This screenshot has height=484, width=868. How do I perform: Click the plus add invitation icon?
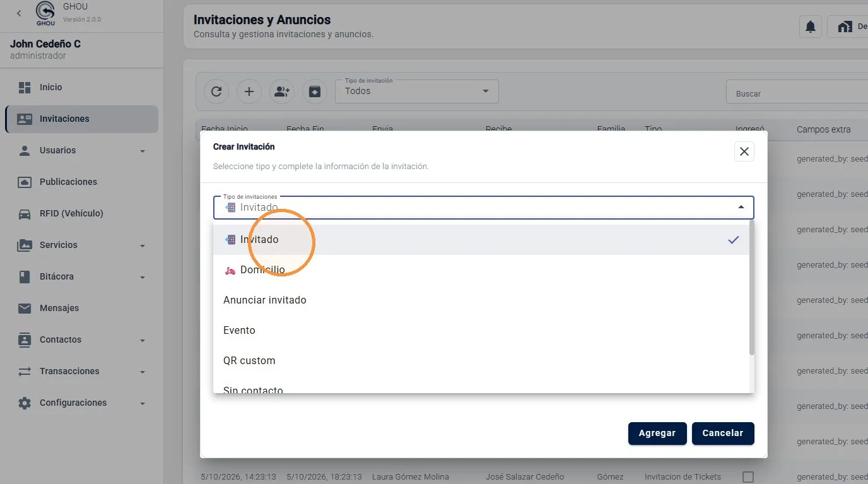(x=249, y=91)
